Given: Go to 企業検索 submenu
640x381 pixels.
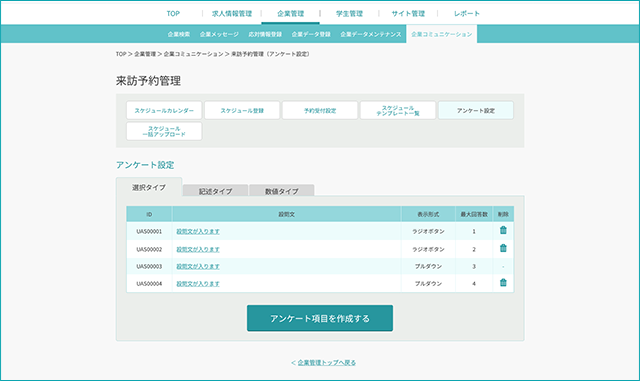Looking at the screenshot, I should (179, 34).
